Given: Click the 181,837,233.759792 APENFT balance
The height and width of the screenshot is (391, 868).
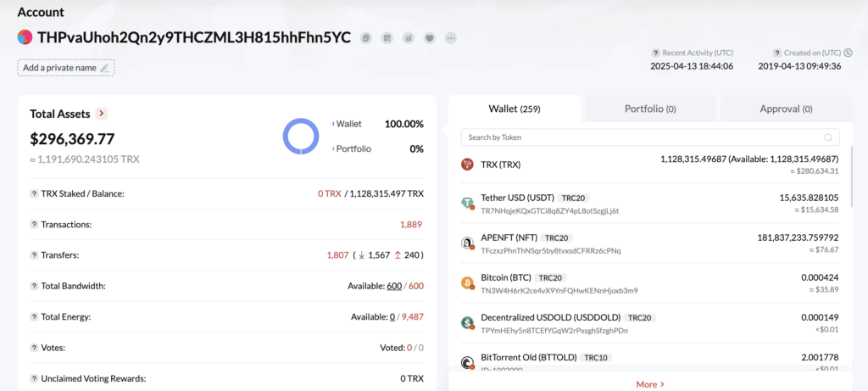Looking at the screenshot, I should pyautogui.click(x=798, y=237).
